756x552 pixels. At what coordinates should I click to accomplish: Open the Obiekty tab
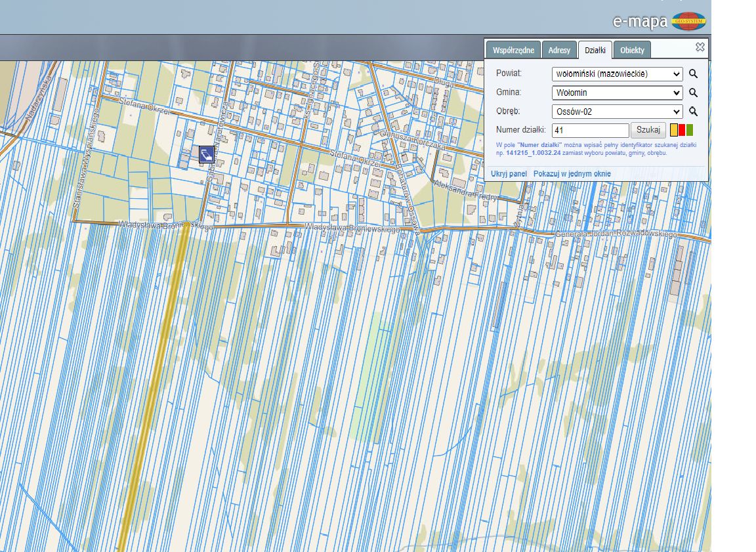click(632, 51)
